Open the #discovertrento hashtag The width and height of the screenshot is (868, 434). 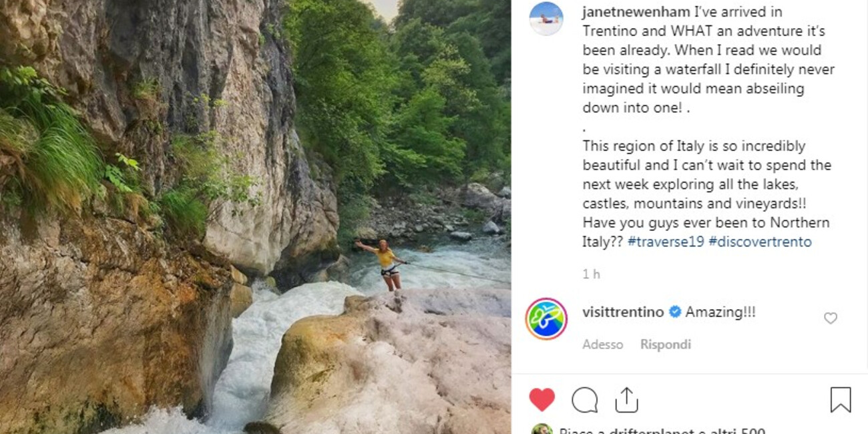(x=761, y=242)
